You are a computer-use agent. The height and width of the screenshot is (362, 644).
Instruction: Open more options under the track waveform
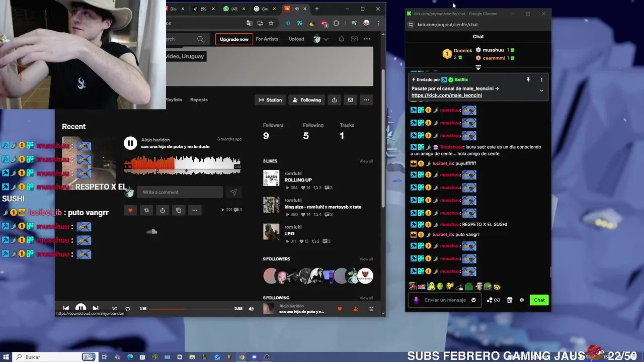[195, 210]
